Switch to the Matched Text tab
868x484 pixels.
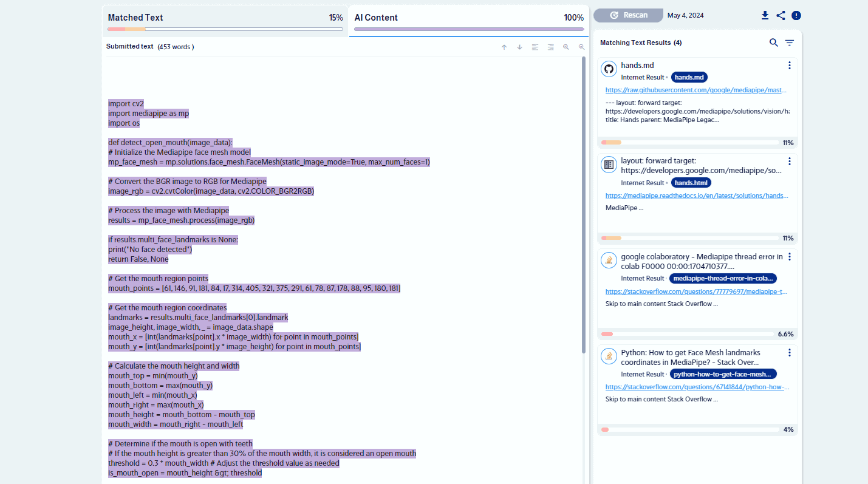tap(225, 18)
